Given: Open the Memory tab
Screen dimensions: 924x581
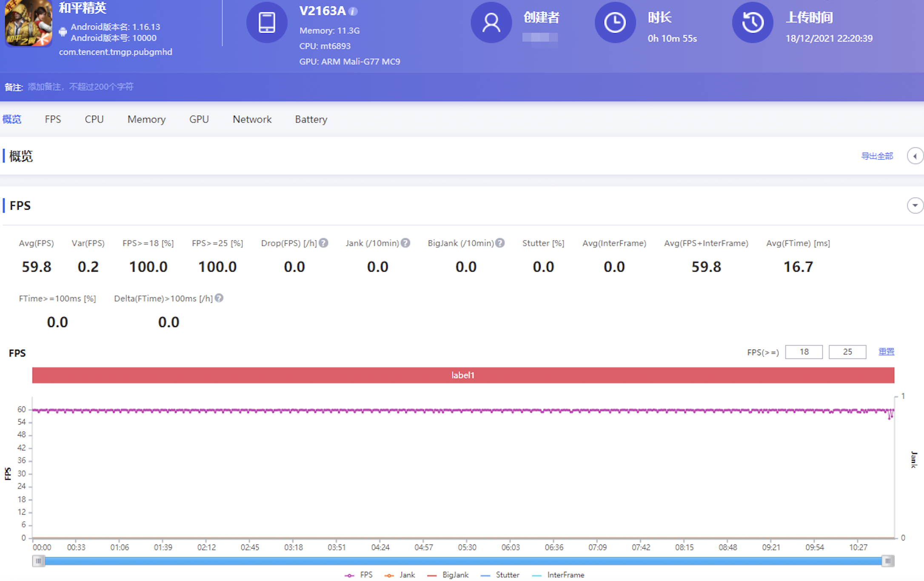Looking at the screenshot, I should pos(146,119).
